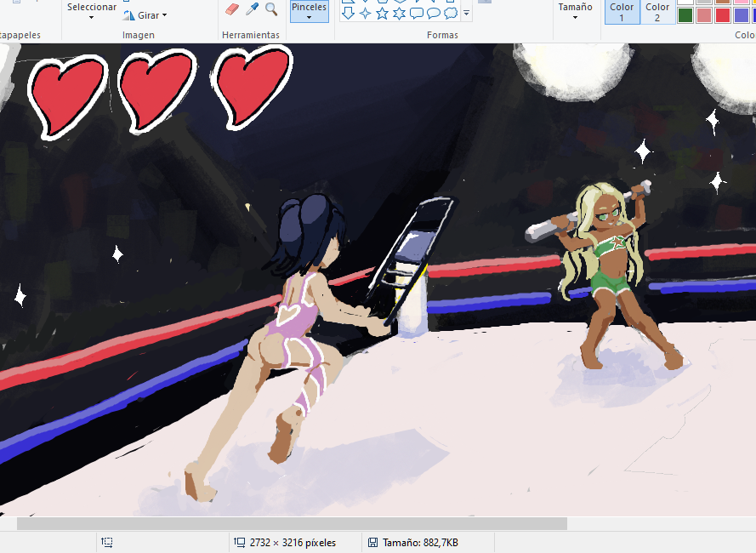Click the selection size icon in status bar

(x=107, y=543)
